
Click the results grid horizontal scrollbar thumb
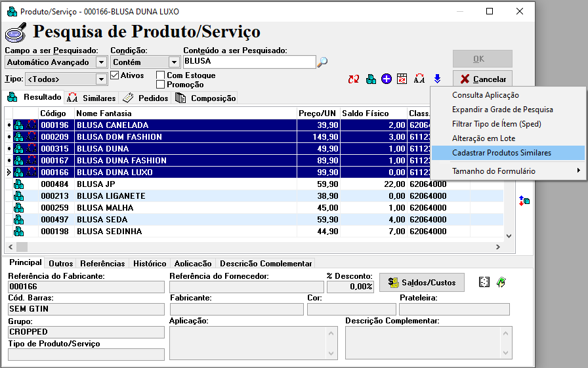point(22,247)
